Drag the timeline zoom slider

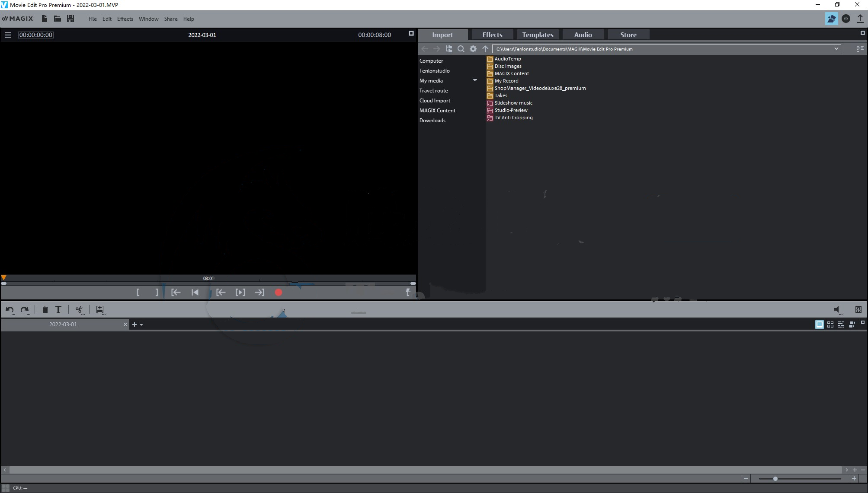point(775,479)
